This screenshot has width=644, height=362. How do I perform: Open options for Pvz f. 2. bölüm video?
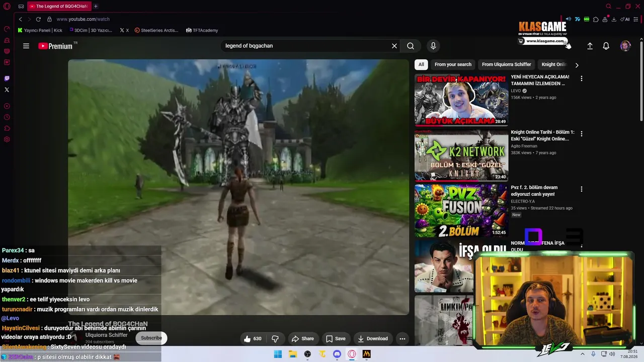pyautogui.click(x=582, y=189)
